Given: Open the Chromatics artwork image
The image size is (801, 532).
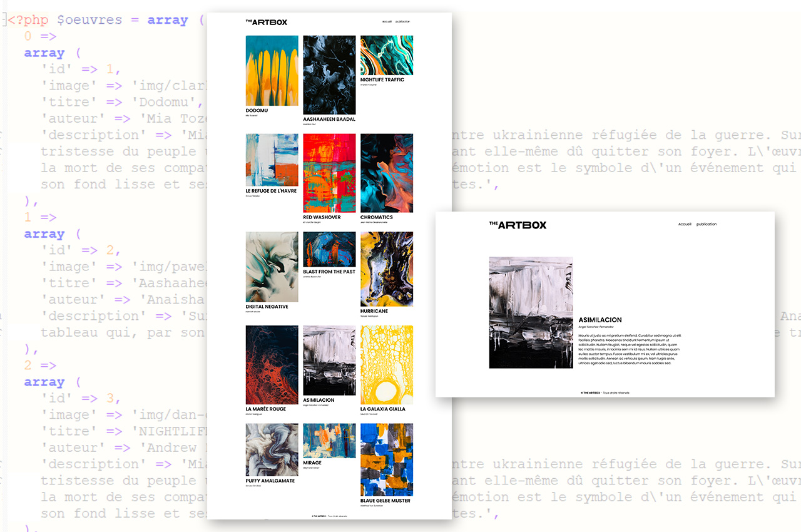Looking at the screenshot, I should [x=387, y=173].
